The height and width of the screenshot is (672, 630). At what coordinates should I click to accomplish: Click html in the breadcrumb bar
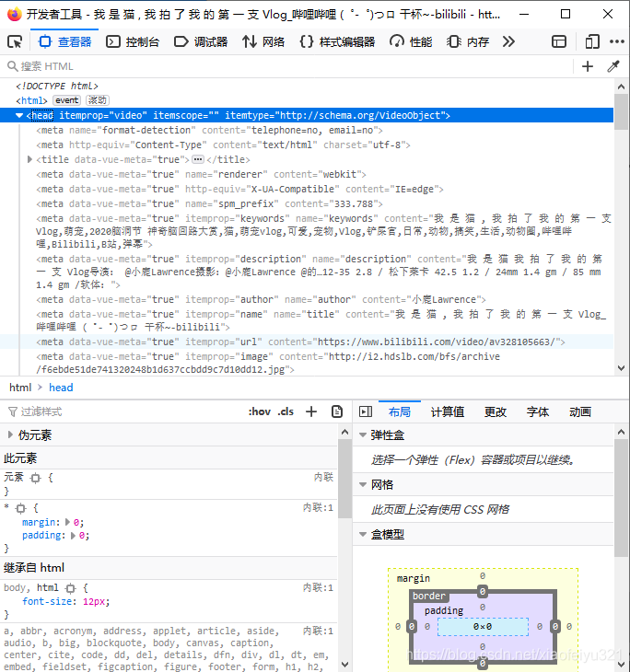click(20, 388)
